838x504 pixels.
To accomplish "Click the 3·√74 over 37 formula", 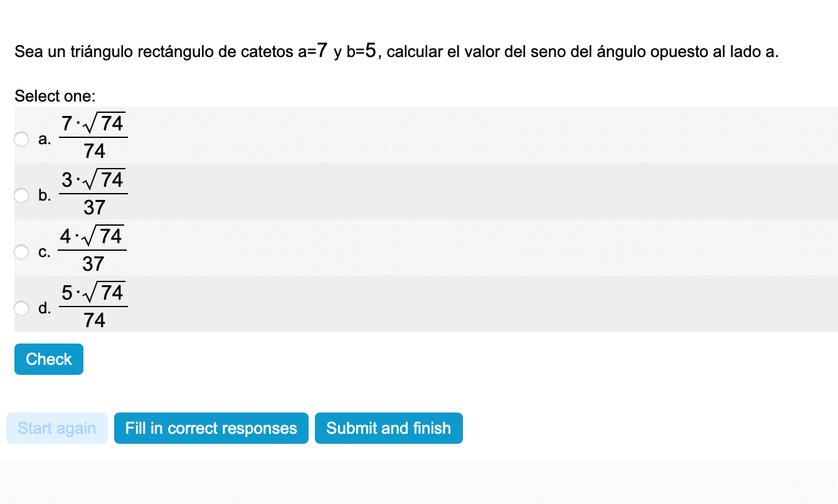I will 93,192.
